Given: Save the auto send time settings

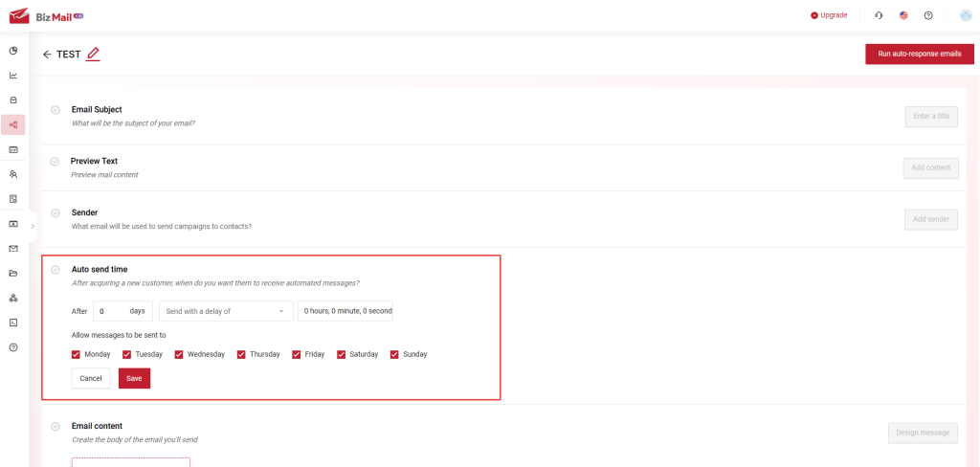Looking at the screenshot, I should coord(134,378).
